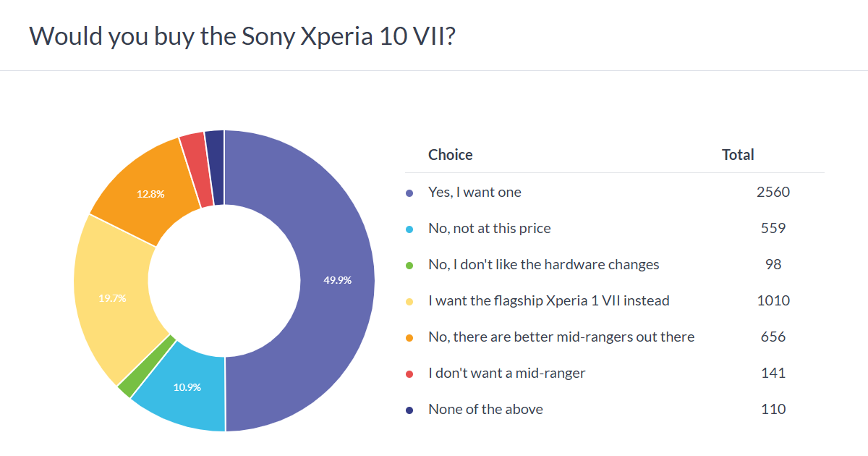This screenshot has height=456, width=868.
Task: Click the light blue dot beside No, not at this price
Action: click(409, 229)
